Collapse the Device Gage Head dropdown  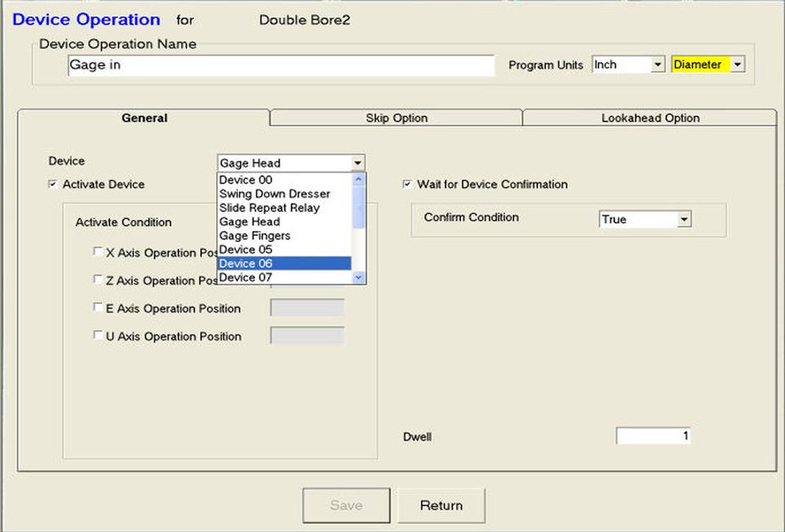coord(357,163)
